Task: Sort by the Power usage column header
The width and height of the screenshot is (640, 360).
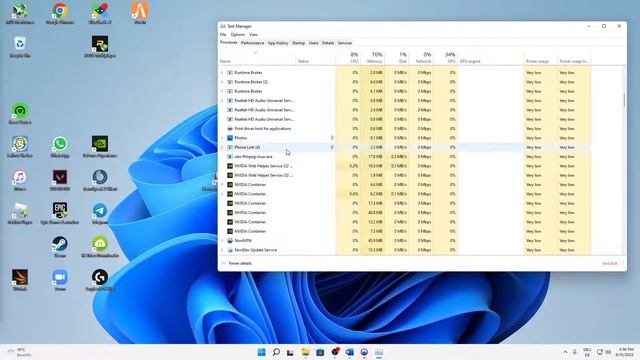Action: click(541, 57)
